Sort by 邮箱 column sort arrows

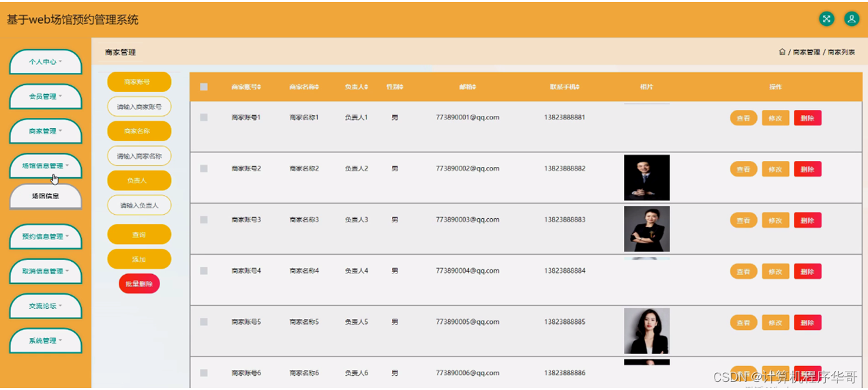coord(474,87)
